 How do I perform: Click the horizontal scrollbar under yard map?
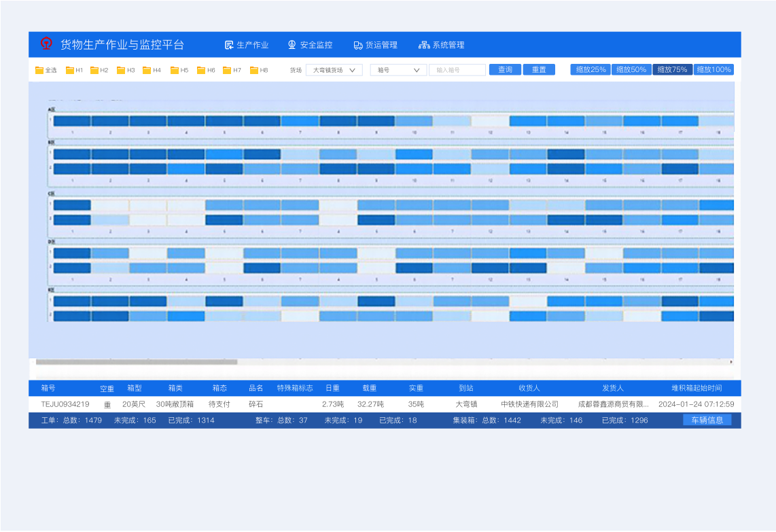point(136,362)
